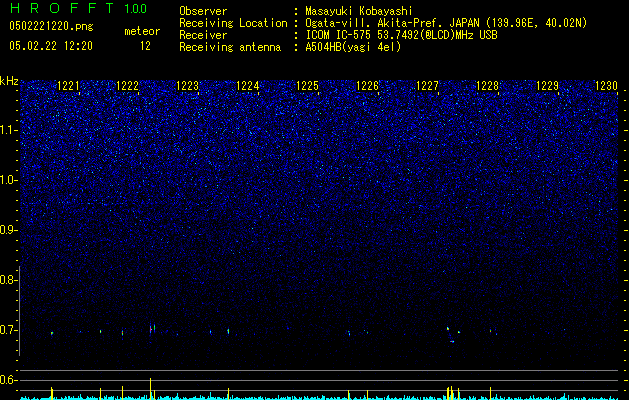This screenshot has width=629, height=400.
Task: Click the Receiving antenna label
Action: click(230, 47)
